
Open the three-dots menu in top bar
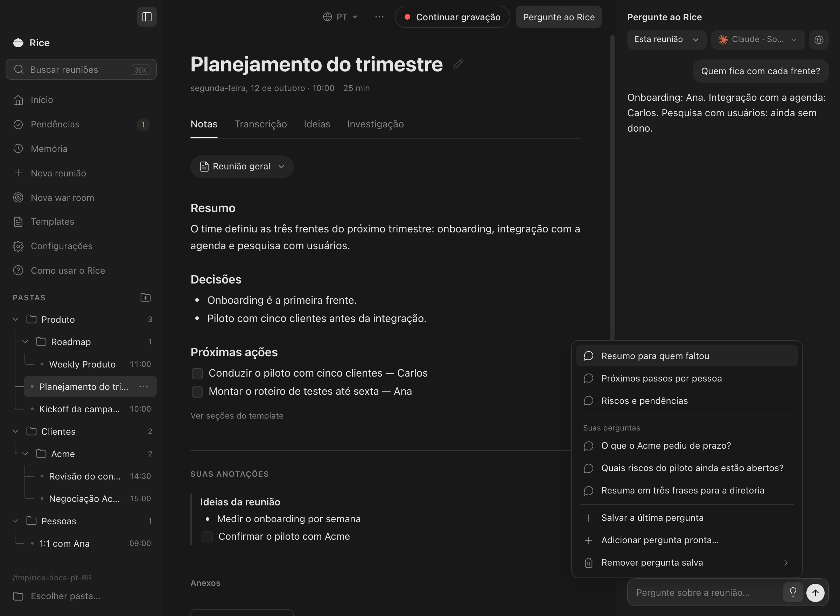click(x=379, y=17)
